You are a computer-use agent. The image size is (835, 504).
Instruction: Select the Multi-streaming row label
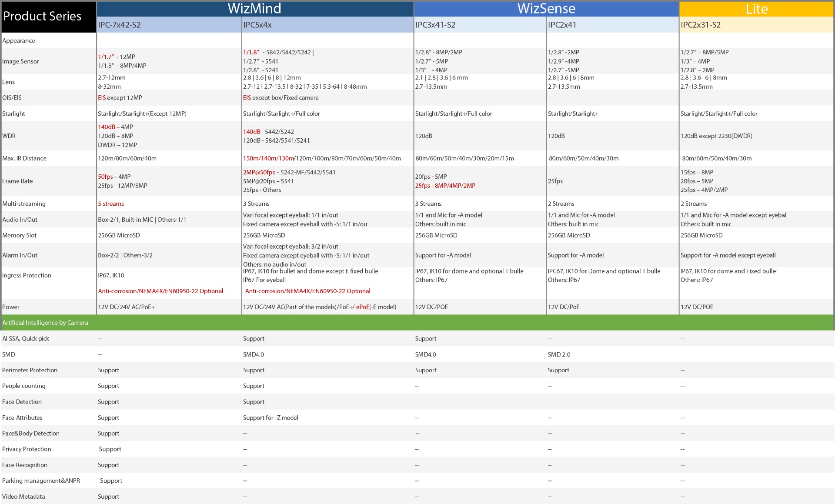pos(24,204)
